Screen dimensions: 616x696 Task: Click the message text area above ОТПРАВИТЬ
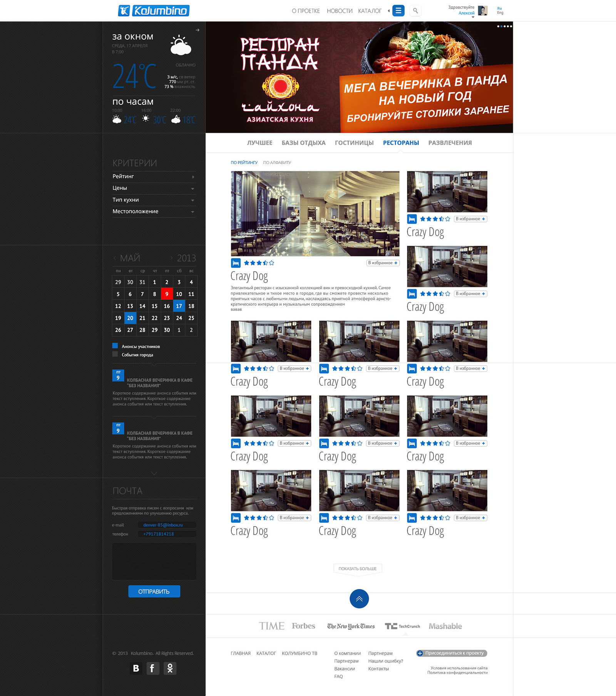tap(154, 562)
